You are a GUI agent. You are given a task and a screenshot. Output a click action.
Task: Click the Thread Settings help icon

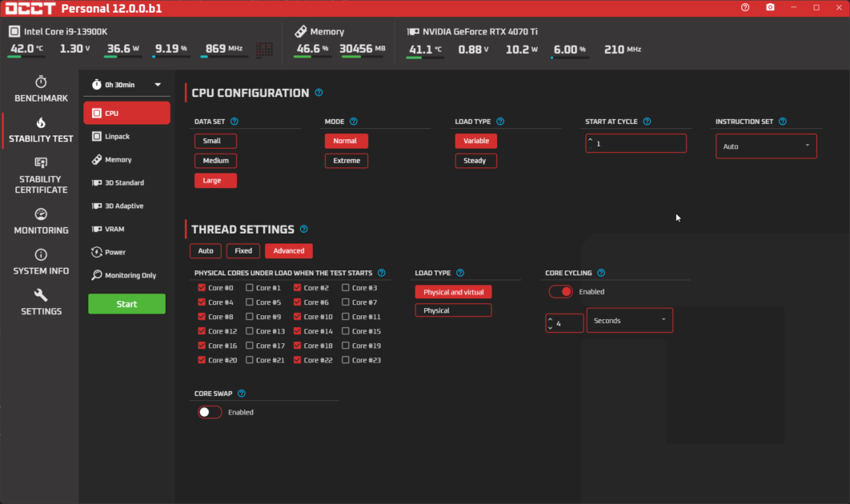[303, 229]
